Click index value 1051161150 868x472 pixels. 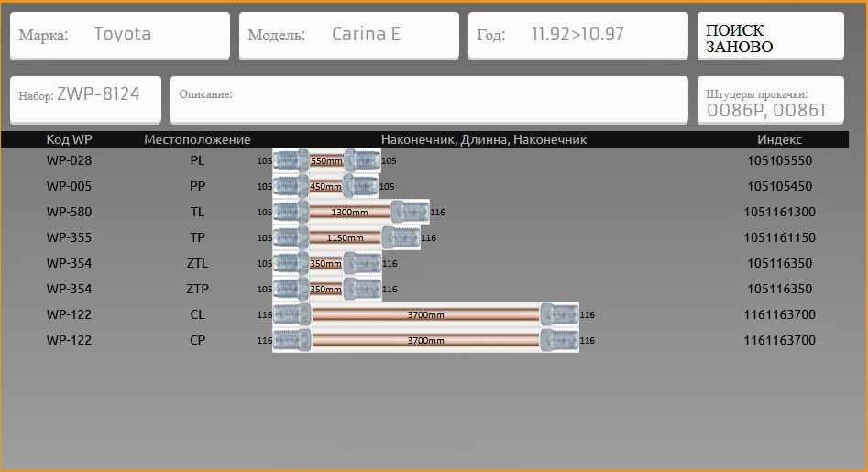pyautogui.click(x=779, y=238)
